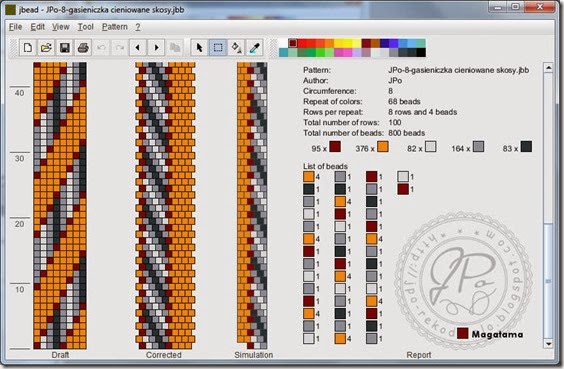564x369 pixels.
Task: Choose the fill bucket tool
Action: coord(236,47)
